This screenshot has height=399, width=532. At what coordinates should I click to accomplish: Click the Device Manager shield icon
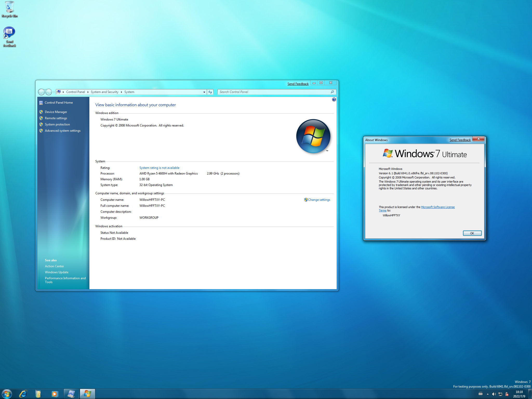(41, 112)
